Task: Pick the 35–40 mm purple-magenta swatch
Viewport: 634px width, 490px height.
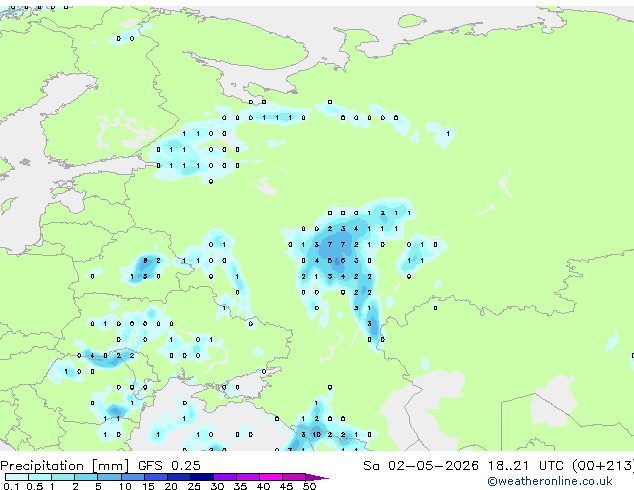Action: coord(247,477)
